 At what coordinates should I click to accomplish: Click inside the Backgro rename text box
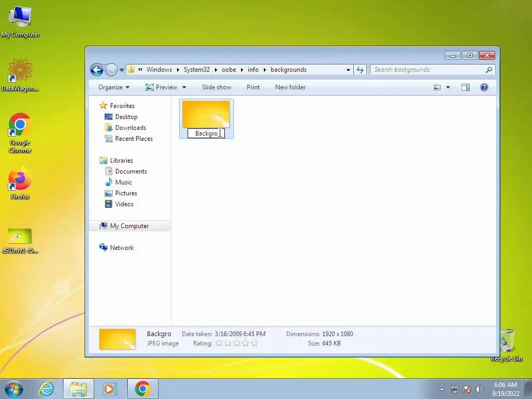click(206, 134)
